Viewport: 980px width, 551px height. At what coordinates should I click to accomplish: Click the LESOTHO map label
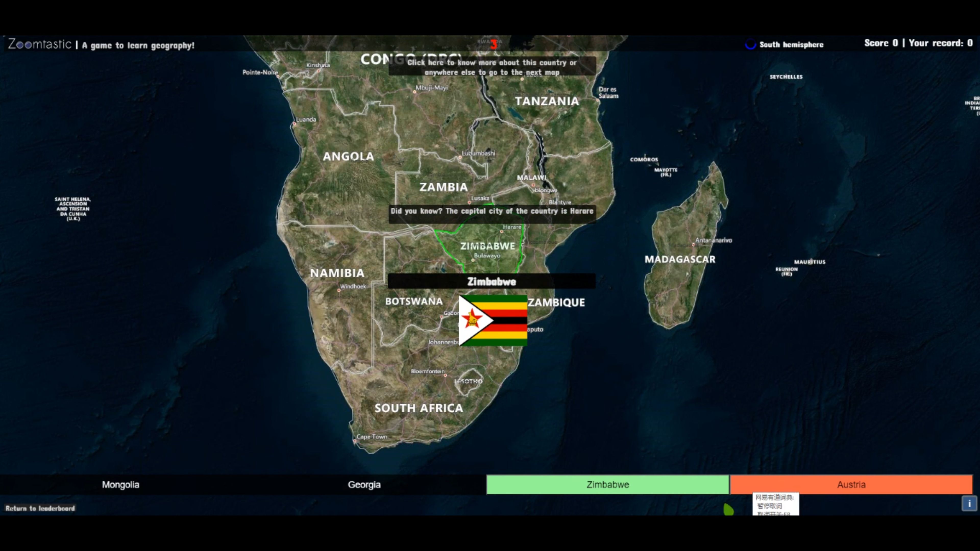click(x=468, y=381)
